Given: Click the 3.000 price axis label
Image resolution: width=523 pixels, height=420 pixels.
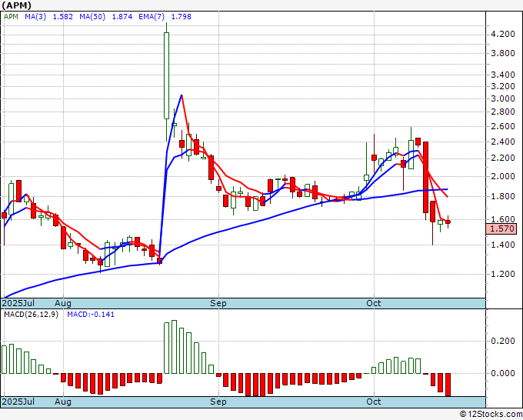Looking at the screenshot, I should [503, 98].
